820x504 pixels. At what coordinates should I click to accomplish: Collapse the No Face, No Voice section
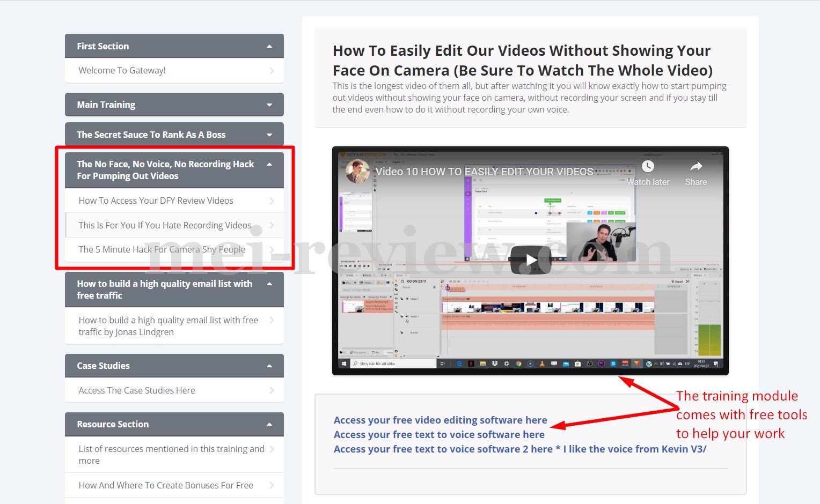click(x=269, y=165)
